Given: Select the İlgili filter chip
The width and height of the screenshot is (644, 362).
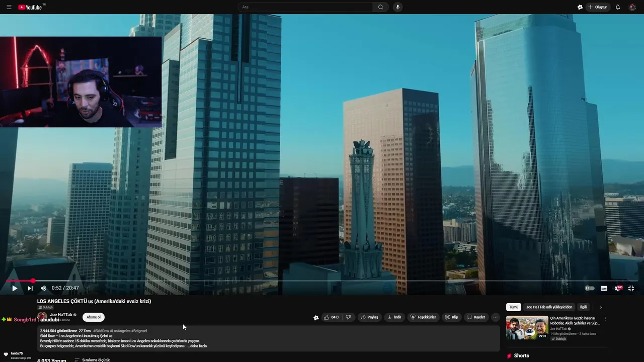Looking at the screenshot, I should (x=583, y=307).
